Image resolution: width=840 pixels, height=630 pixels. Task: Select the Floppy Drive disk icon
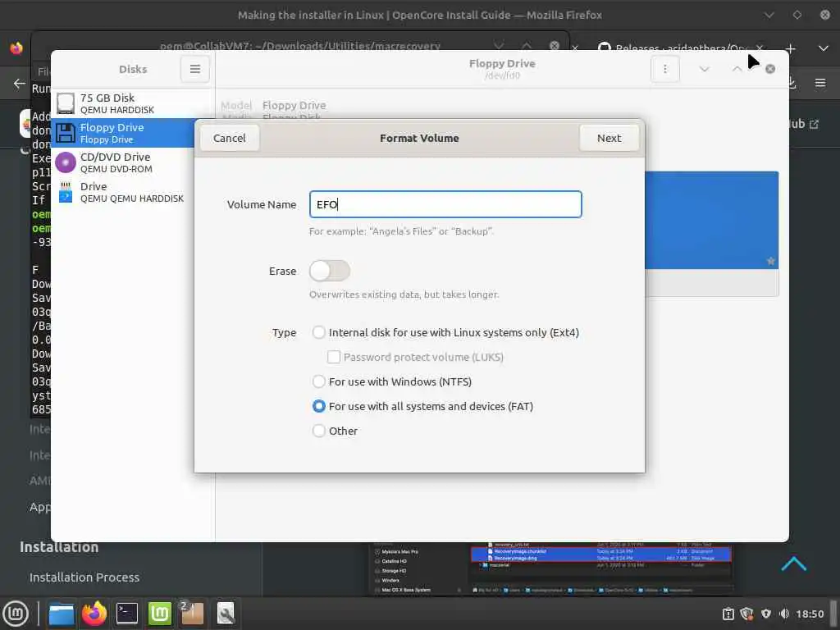point(66,133)
